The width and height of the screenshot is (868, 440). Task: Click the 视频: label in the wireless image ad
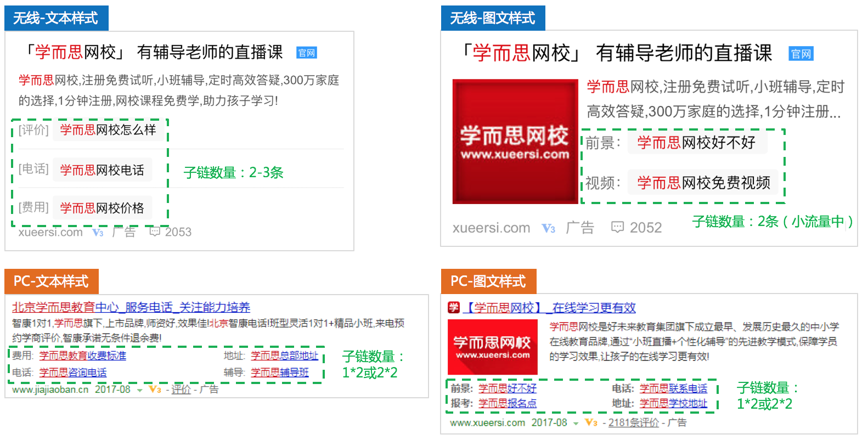click(x=603, y=183)
